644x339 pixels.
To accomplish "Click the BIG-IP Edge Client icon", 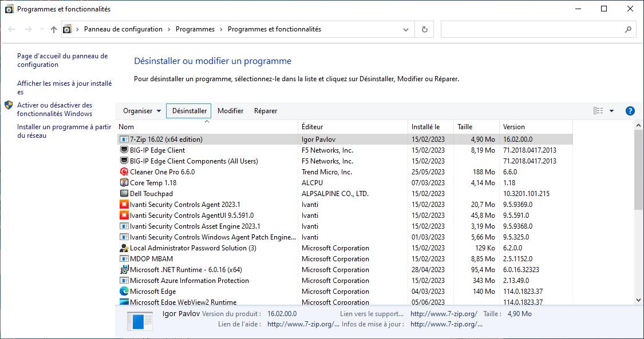I will click(x=124, y=150).
